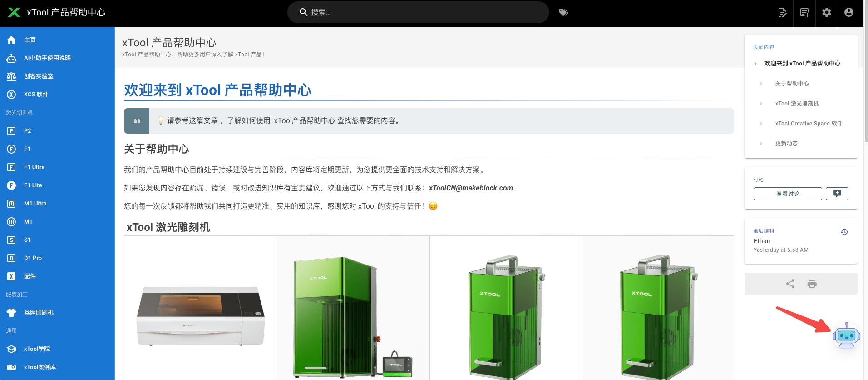
Task: Open the settings gear in header
Action: tap(827, 12)
